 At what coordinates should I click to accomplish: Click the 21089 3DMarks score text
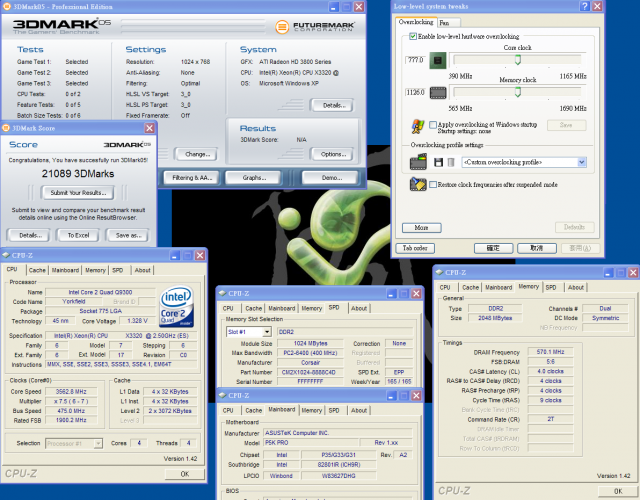(x=78, y=173)
